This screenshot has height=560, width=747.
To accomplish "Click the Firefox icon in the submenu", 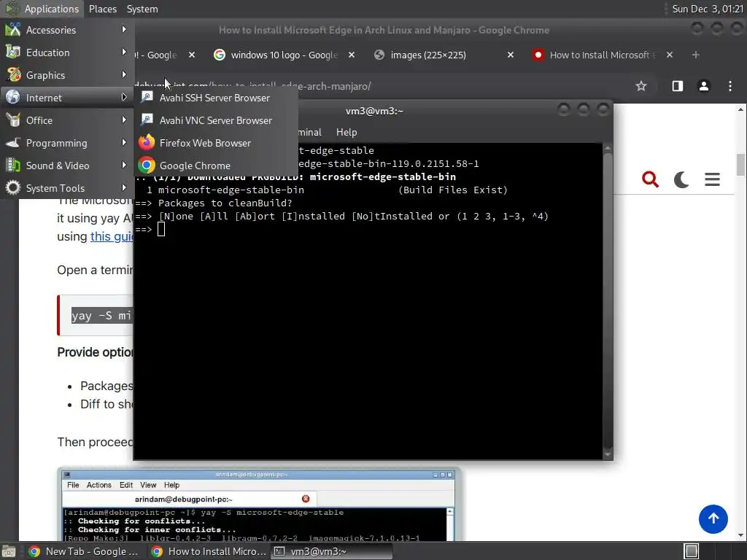I will [x=147, y=142].
